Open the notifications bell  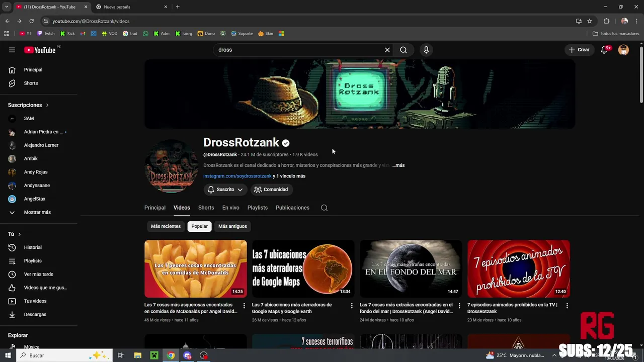(604, 50)
